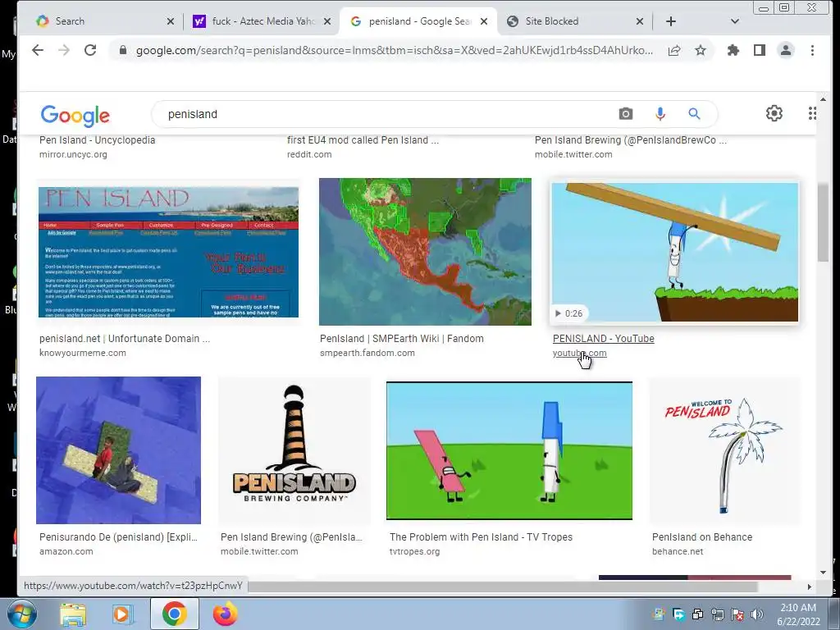The height and width of the screenshot is (630, 840).
Task: Click the URL address bar
Action: 394,50
